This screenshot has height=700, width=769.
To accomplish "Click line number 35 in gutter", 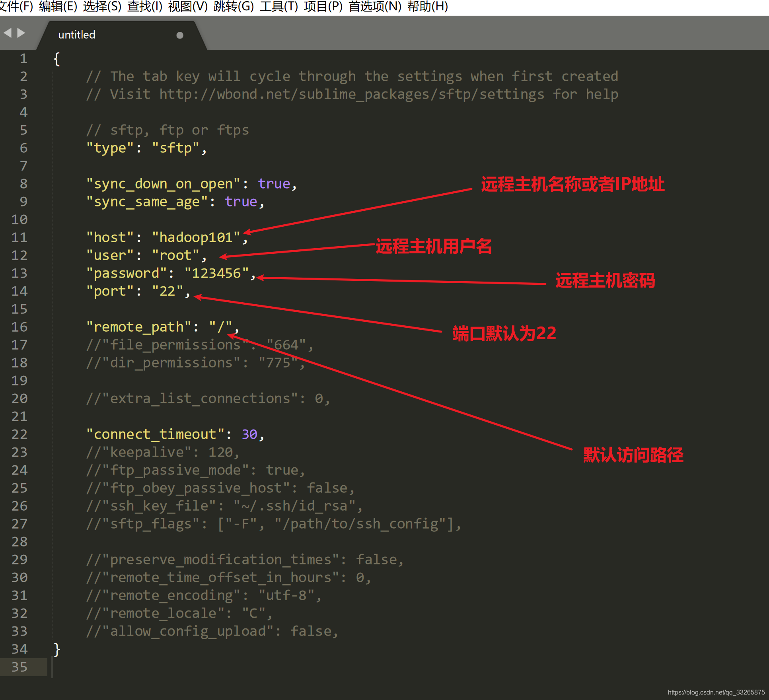I will tap(19, 667).
